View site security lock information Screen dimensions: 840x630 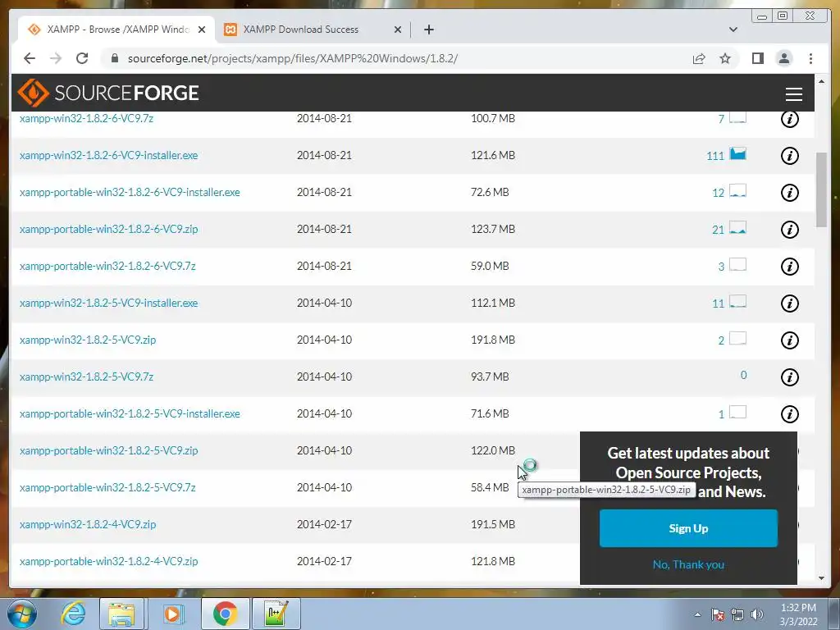pyautogui.click(x=114, y=58)
